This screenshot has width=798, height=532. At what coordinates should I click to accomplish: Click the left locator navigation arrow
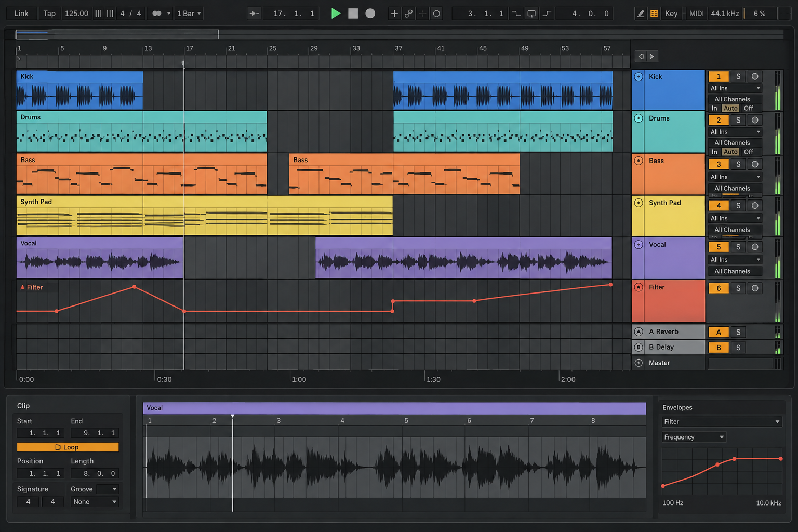(x=641, y=56)
